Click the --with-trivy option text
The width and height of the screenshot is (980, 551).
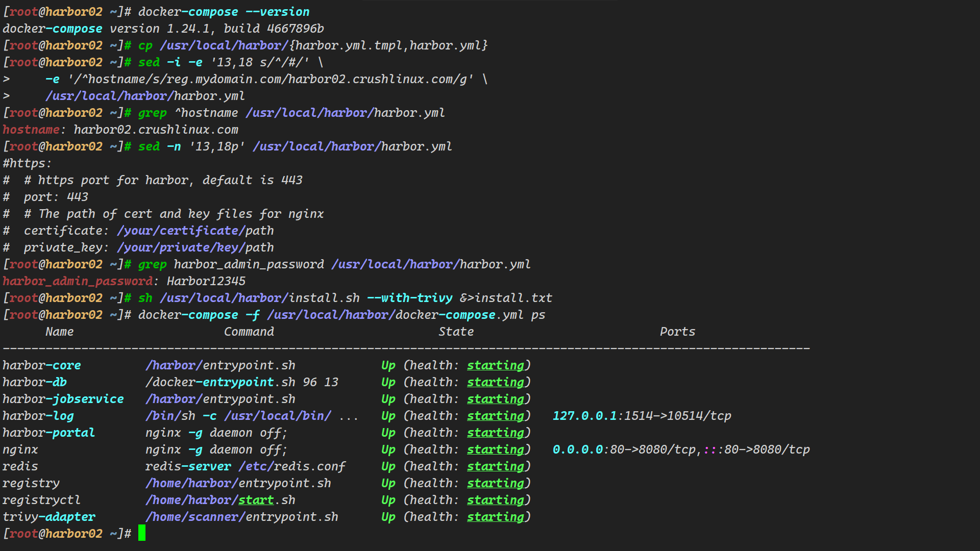pos(409,298)
